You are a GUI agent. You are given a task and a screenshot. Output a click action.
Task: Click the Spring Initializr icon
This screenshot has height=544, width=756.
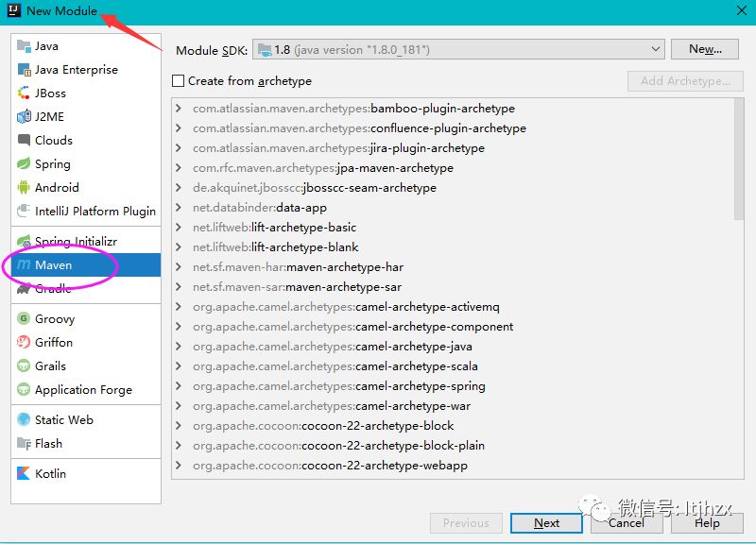click(x=24, y=242)
